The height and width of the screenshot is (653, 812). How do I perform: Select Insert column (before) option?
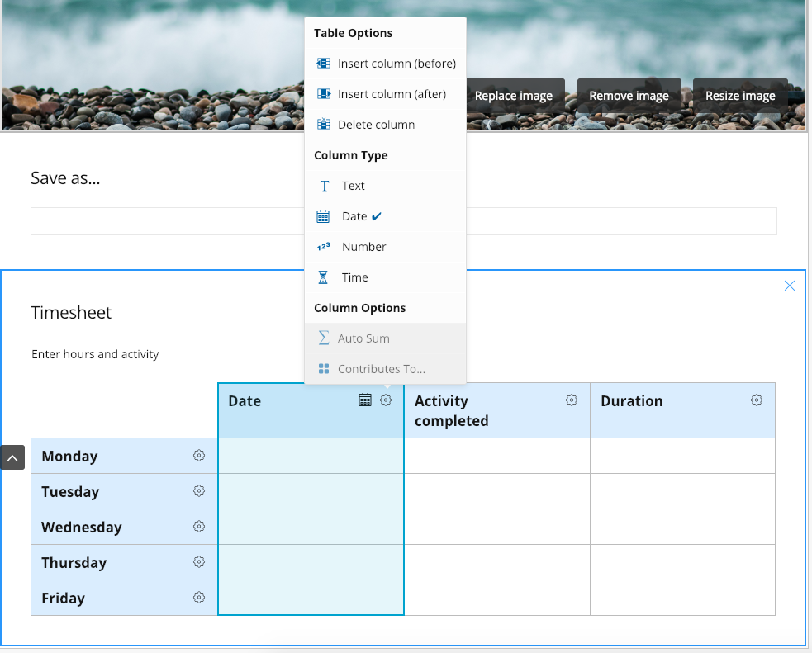(396, 64)
